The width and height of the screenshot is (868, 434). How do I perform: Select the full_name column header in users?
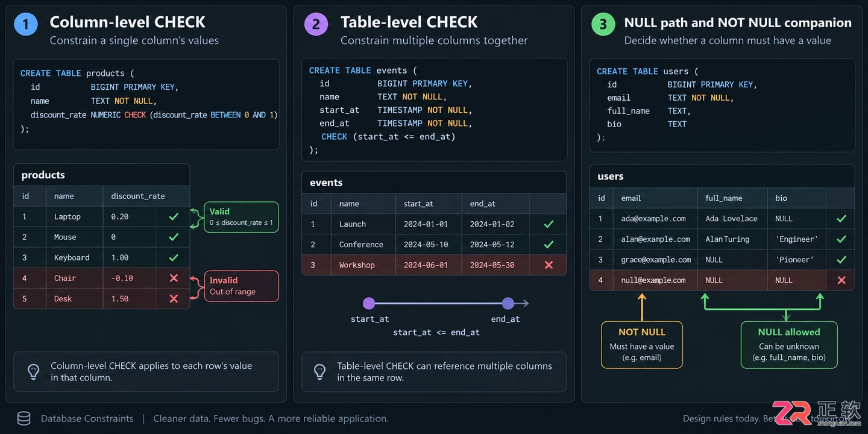click(x=724, y=198)
